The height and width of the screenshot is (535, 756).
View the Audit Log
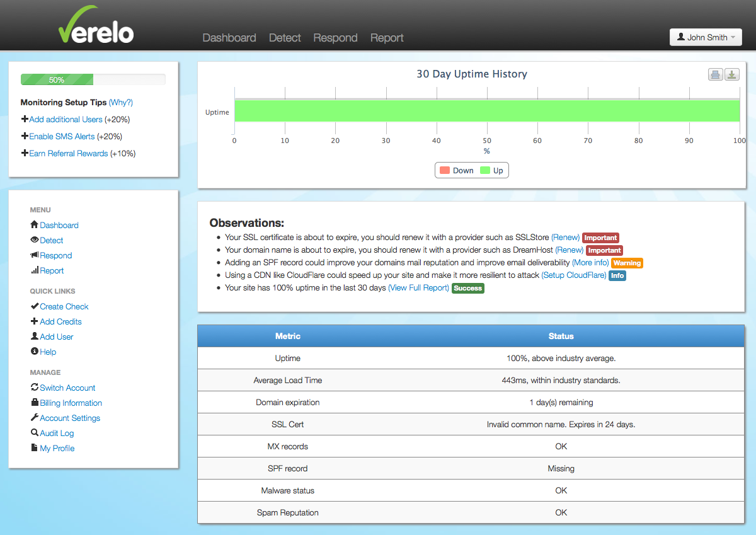[57, 433]
